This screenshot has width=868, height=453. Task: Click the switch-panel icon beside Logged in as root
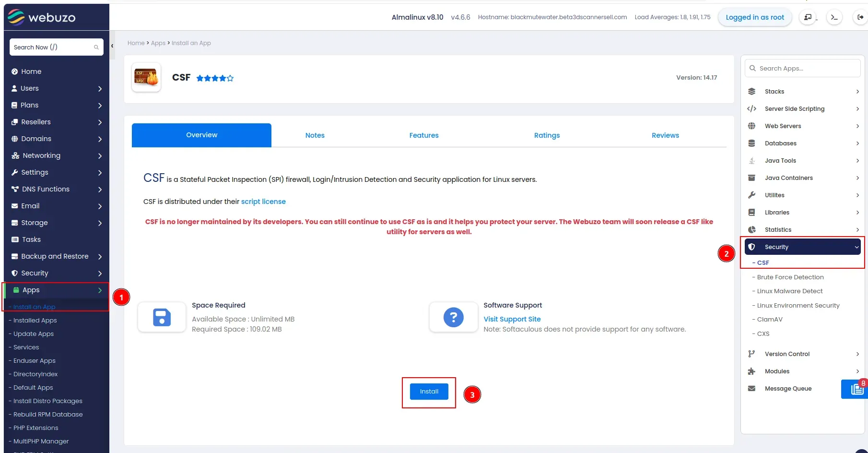808,17
